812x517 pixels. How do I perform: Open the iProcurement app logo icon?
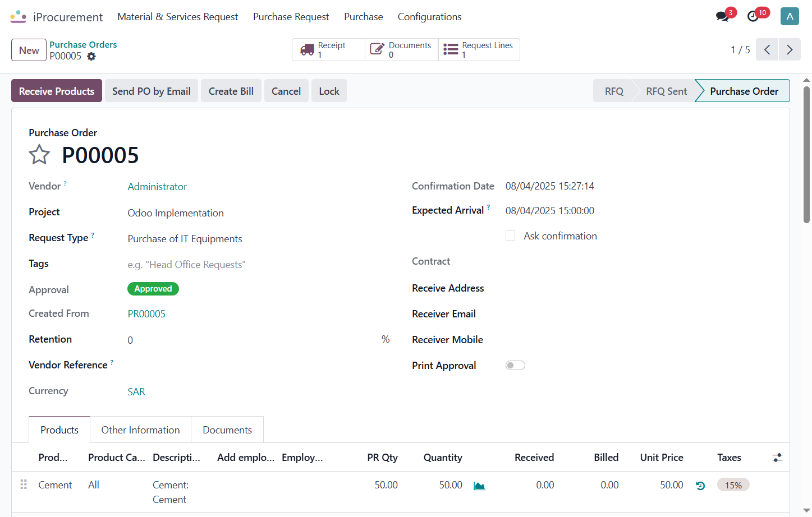point(18,17)
